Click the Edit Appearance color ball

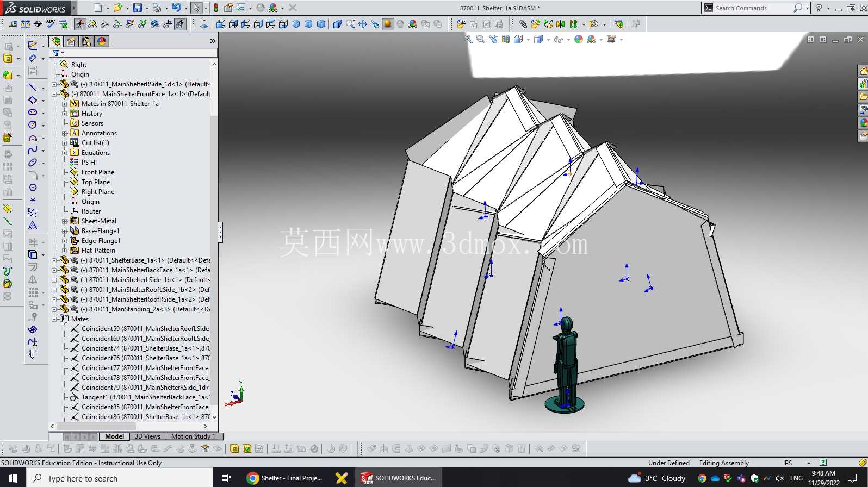579,39
